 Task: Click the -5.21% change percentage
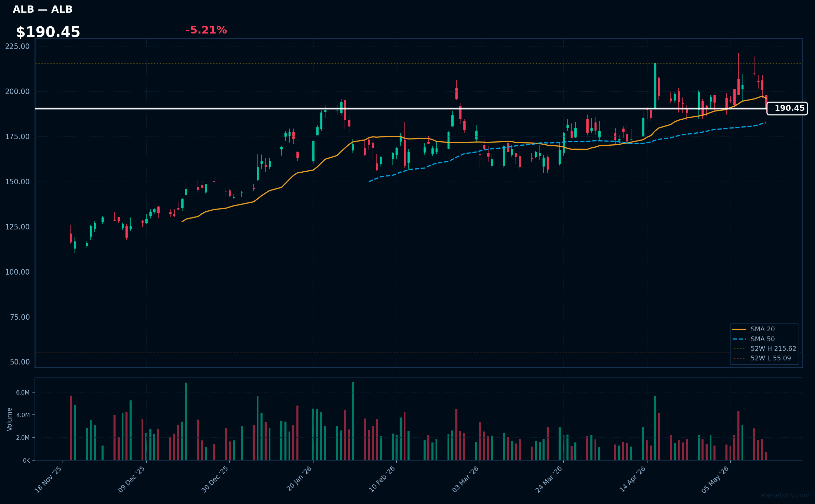tap(206, 30)
